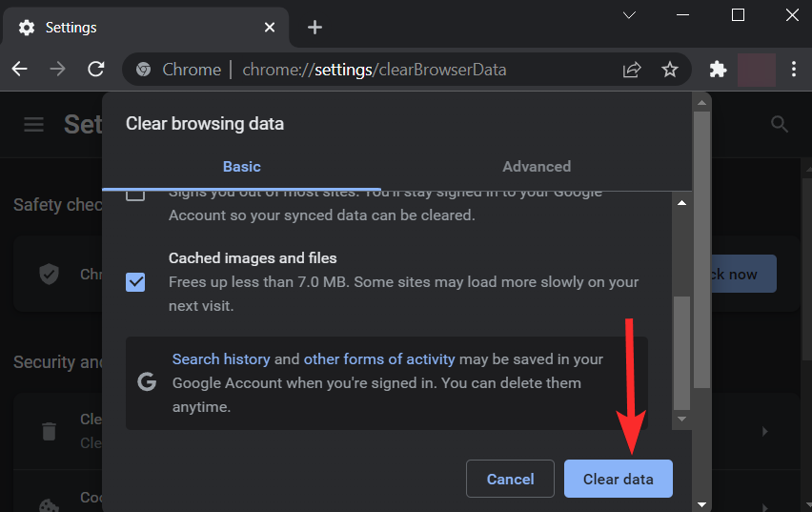Bookmark this page with the star icon

coord(670,69)
